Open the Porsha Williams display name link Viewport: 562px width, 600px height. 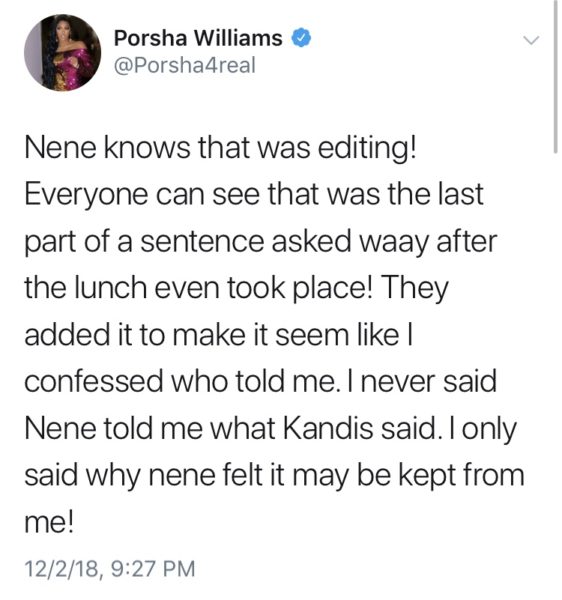198,38
